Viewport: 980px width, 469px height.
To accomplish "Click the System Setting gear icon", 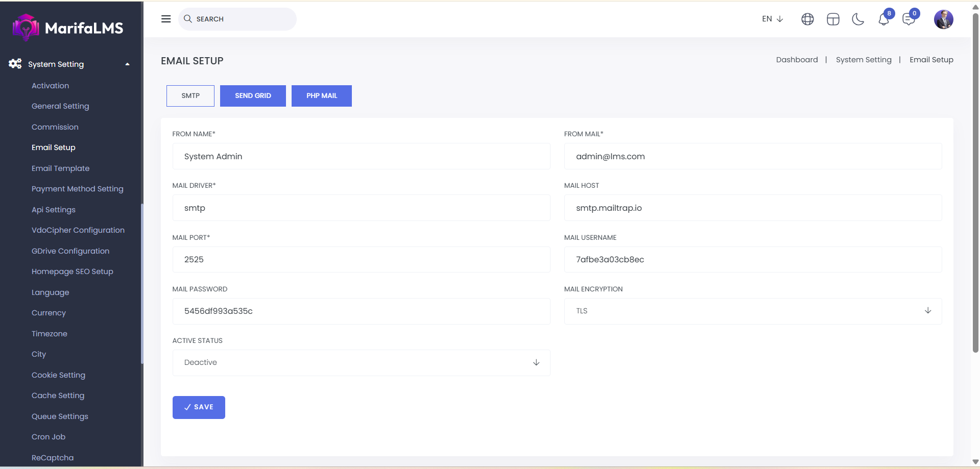I will [15, 64].
